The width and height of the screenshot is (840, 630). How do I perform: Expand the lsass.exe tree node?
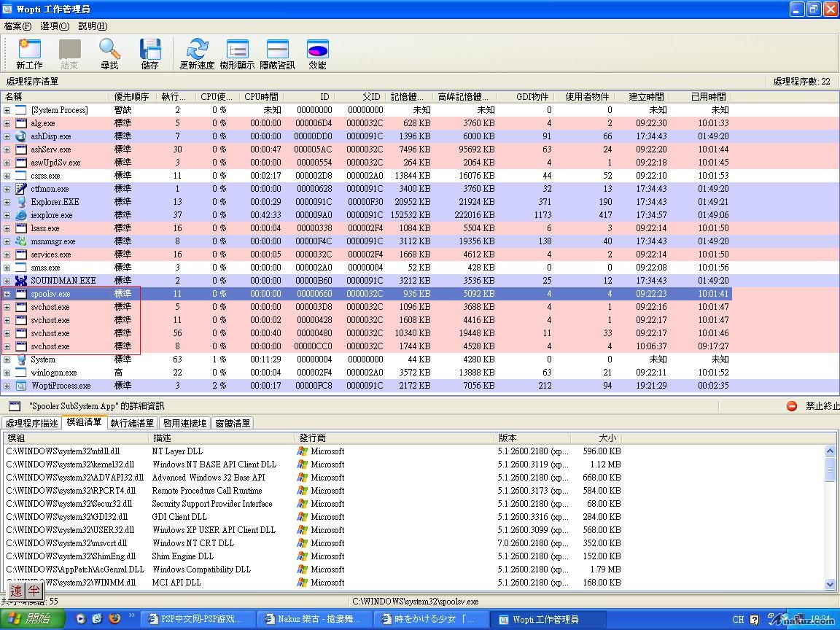coord(7,228)
